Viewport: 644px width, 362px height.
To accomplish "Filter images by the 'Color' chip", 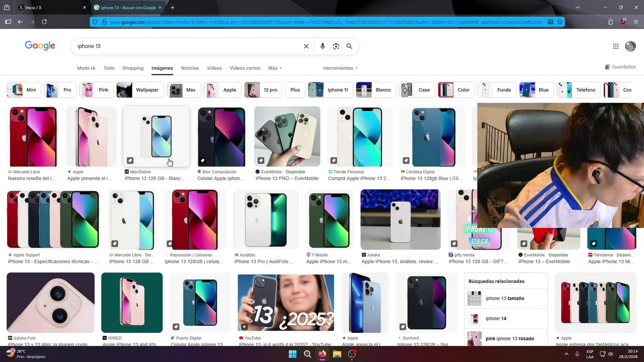I will [456, 90].
